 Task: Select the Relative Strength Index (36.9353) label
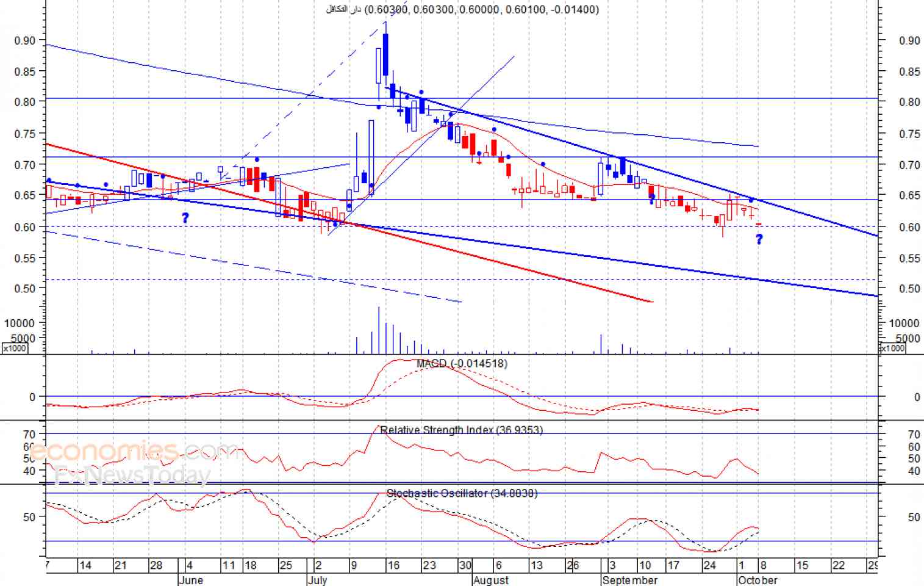pos(462,430)
